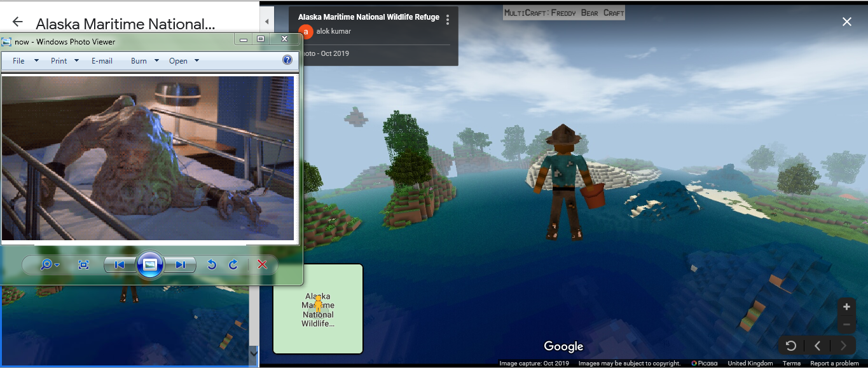868x368 pixels.
Task: Click the alok kumar contributor avatar
Action: click(x=306, y=31)
